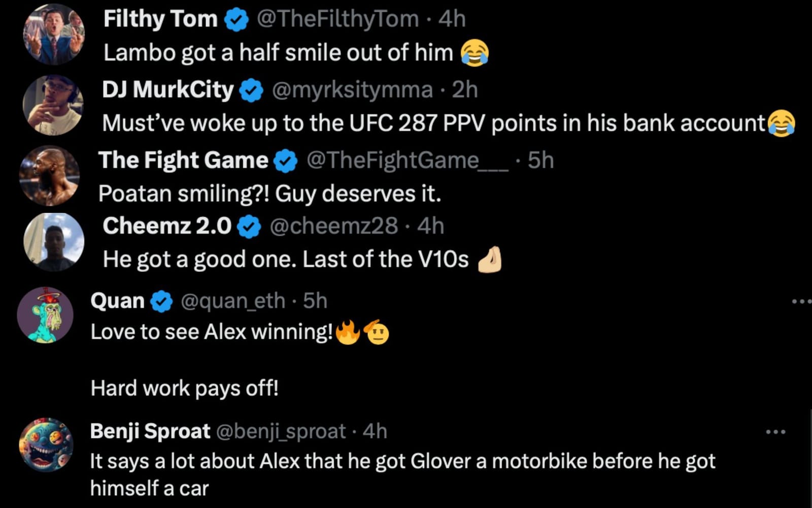This screenshot has width=812, height=508.
Task: Click Cheemz 2.0's profile photo
Action: [53, 241]
